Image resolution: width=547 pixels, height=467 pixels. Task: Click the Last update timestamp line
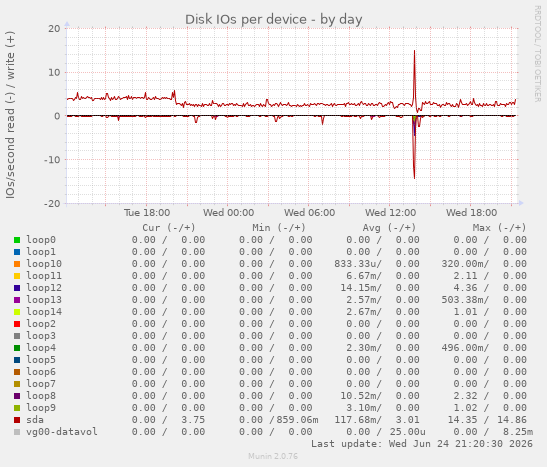[422, 444]
